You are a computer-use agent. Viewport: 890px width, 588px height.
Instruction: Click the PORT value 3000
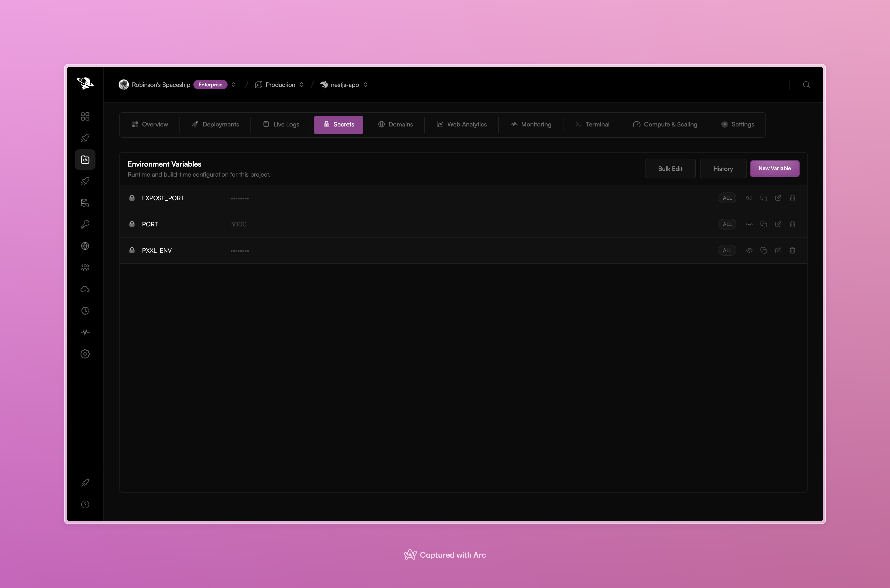(238, 224)
